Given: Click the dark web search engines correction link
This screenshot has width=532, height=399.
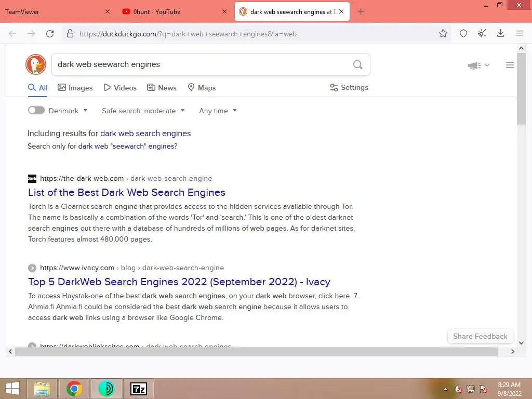Looking at the screenshot, I should [145, 134].
